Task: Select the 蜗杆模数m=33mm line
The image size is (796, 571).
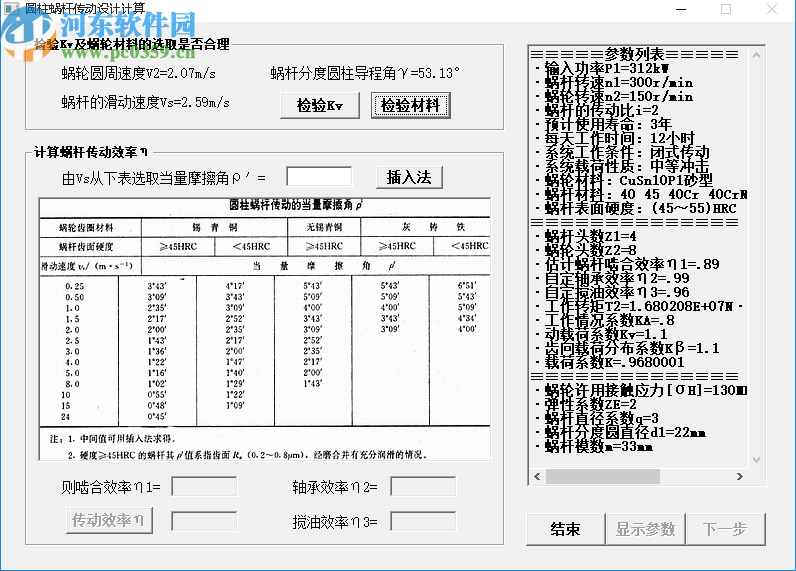Action: pos(594,447)
